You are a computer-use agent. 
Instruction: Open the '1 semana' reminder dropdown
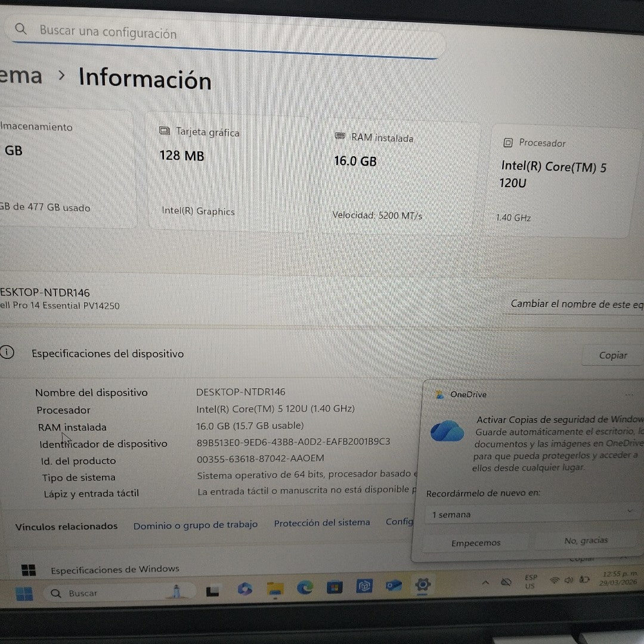point(531,514)
